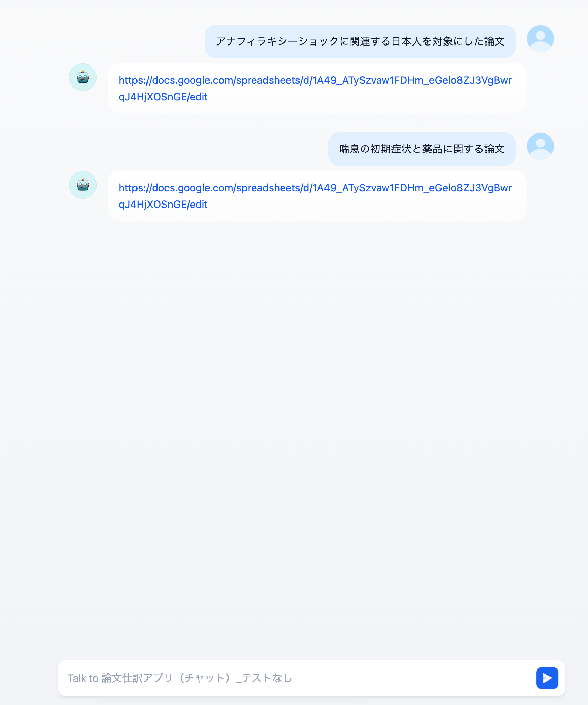Image resolution: width=588 pixels, height=705 pixels.
Task: Click the text 日本人を対象にした論文 in the message
Action: point(448,41)
